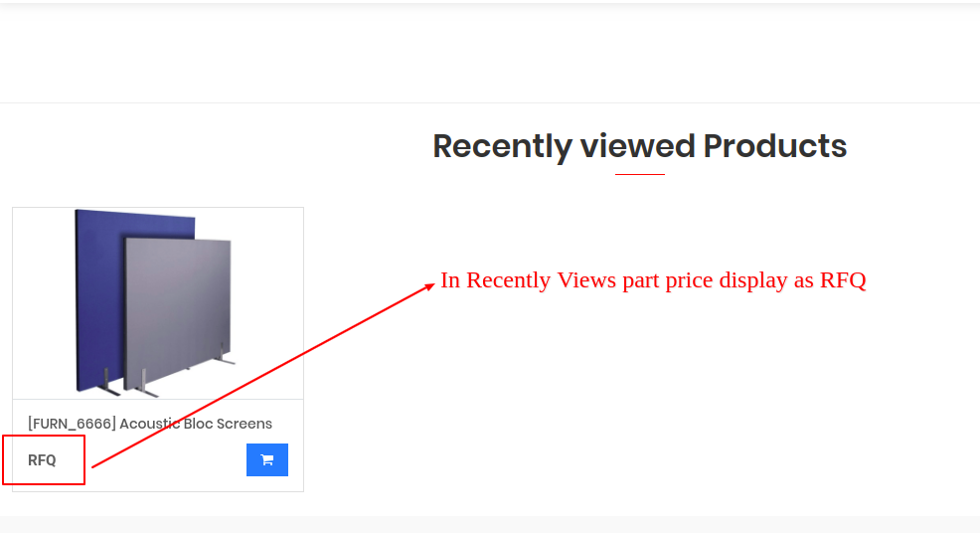The image size is (980, 533).
Task: Click the red annotation text about RFQ
Action: pos(653,280)
